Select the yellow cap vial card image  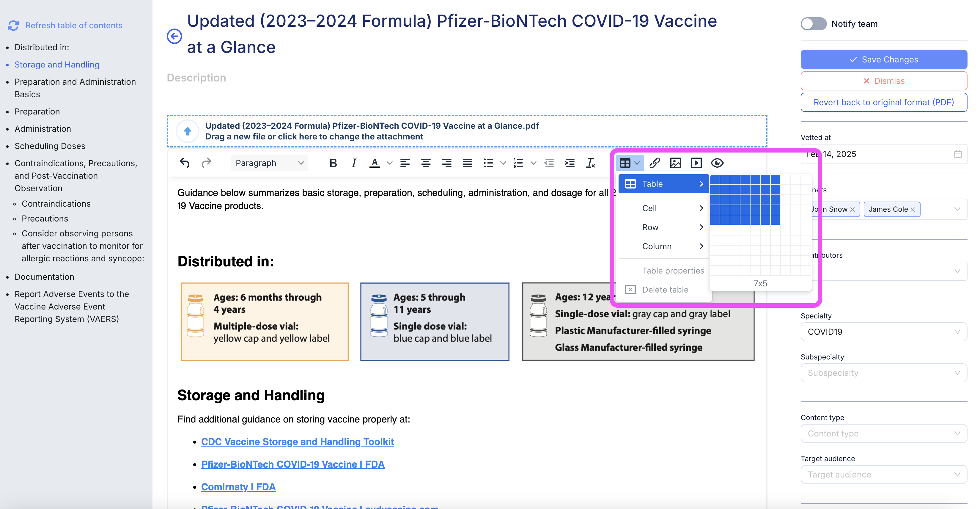coord(265,321)
